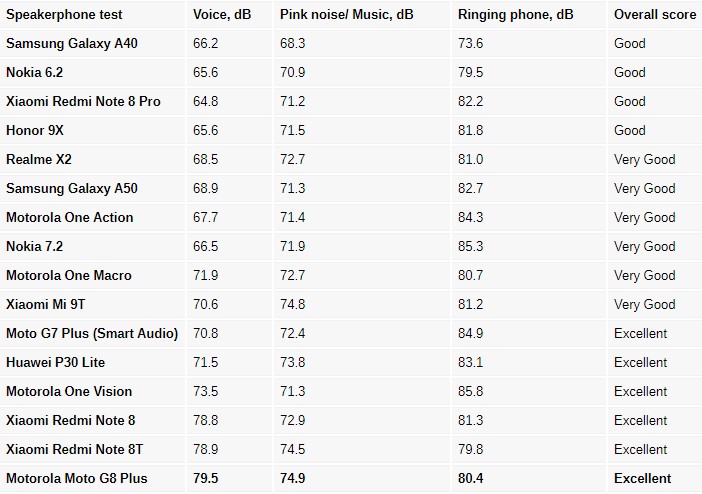Click the Motorola Moto G8 Plus name

(77, 479)
